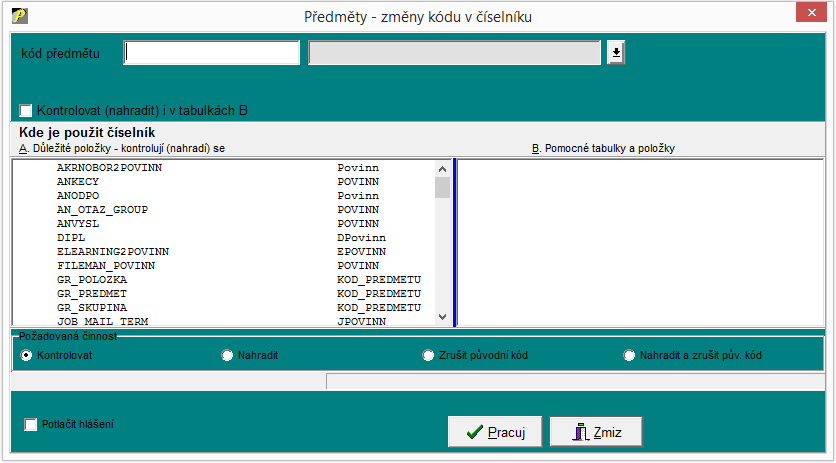Select the ELEARNING2POVINN list entry
This screenshot has width=836, height=463.
[113, 252]
